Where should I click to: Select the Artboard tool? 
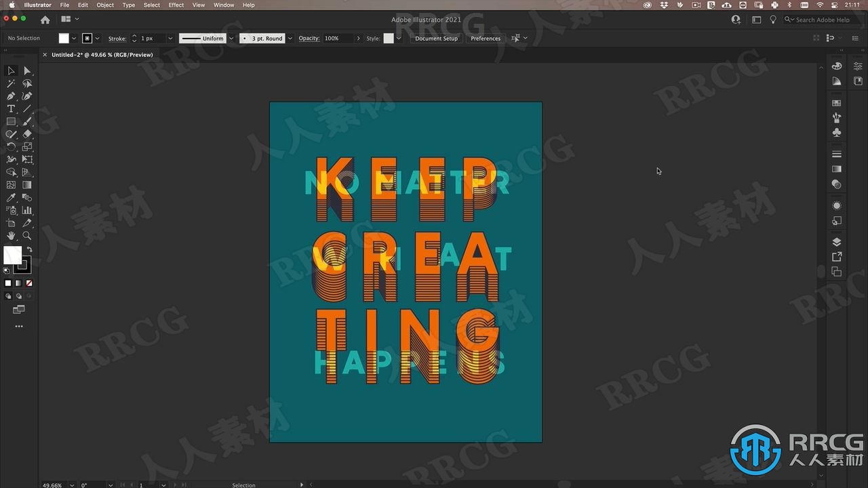point(11,223)
